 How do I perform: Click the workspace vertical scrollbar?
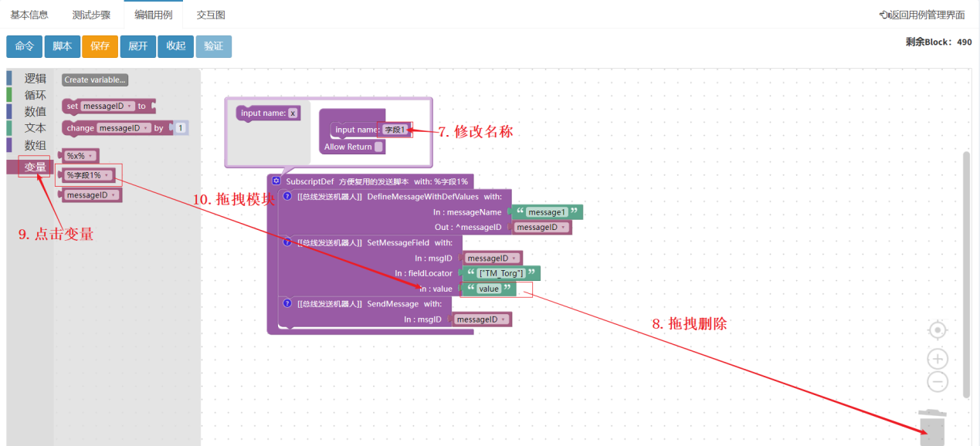[966, 274]
